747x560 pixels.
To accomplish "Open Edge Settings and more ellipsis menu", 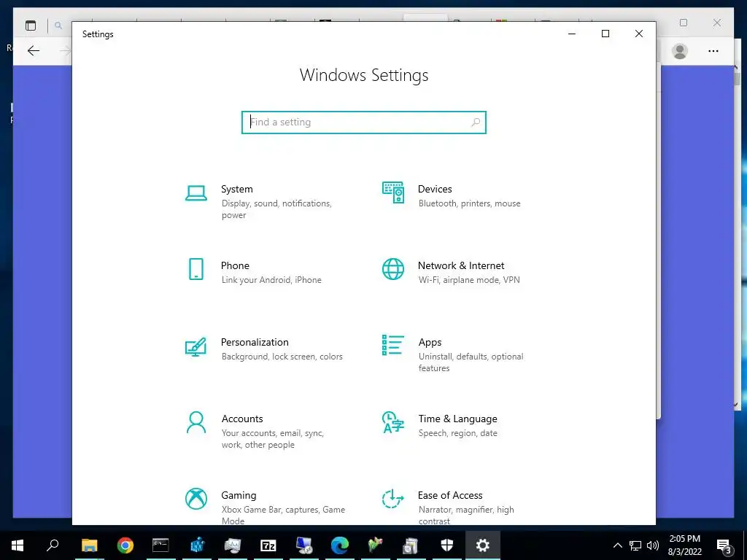I will pyautogui.click(x=713, y=51).
